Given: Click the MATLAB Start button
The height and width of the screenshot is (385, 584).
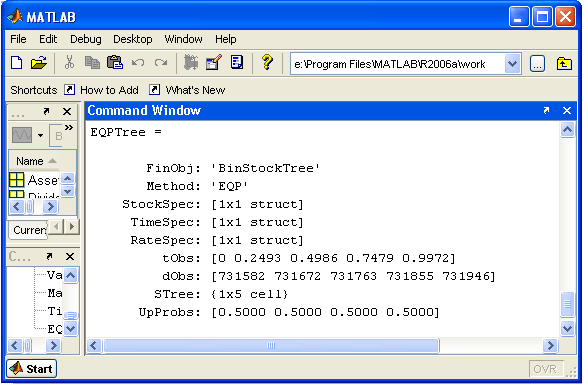Looking at the screenshot, I should pyautogui.click(x=32, y=369).
